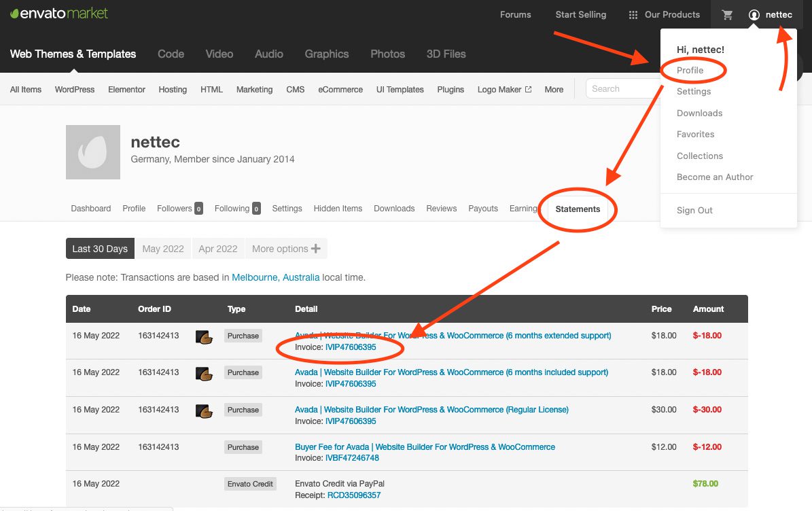This screenshot has height=511, width=812.
Task: Open the UI Templates category
Action: 400,90
